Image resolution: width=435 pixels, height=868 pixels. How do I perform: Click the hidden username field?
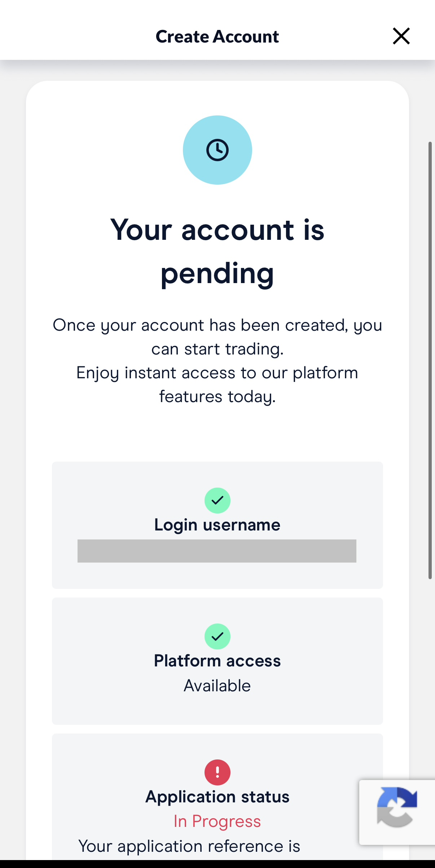(x=217, y=551)
